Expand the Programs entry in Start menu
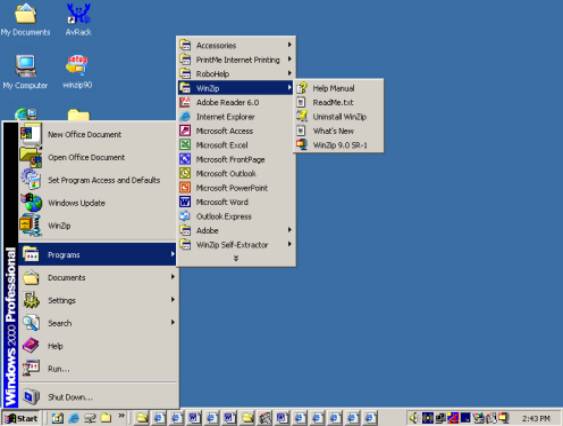Image resolution: width=563 pixels, height=426 pixels. pyautogui.click(x=98, y=255)
